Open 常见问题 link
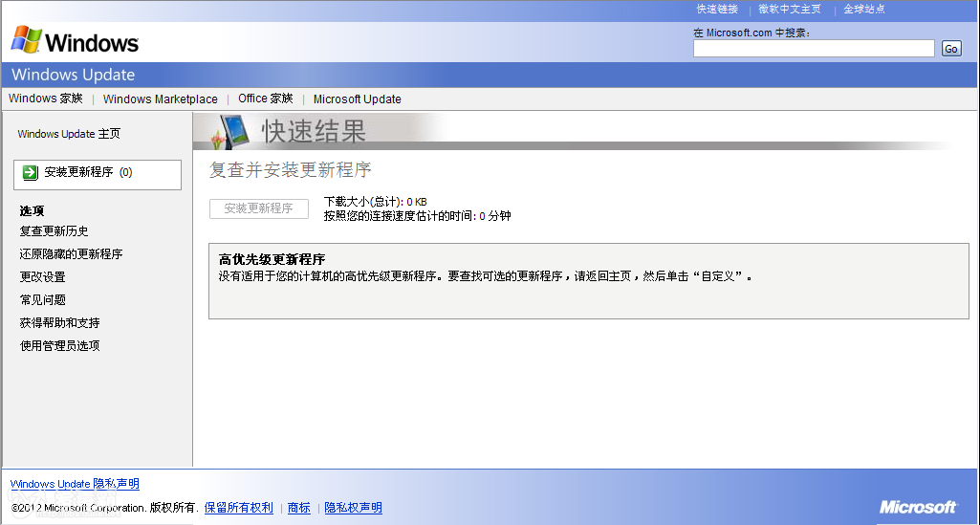Image resolution: width=980 pixels, height=525 pixels. [x=42, y=300]
